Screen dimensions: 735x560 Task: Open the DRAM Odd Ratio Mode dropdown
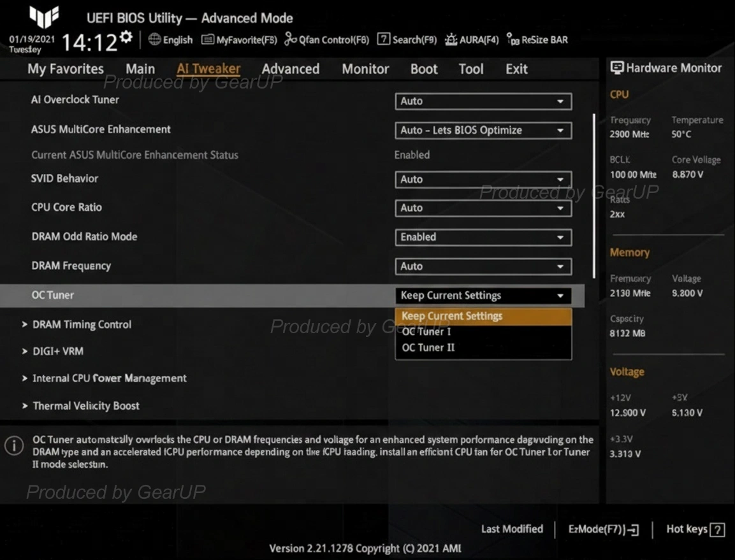[x=483, y=237]
